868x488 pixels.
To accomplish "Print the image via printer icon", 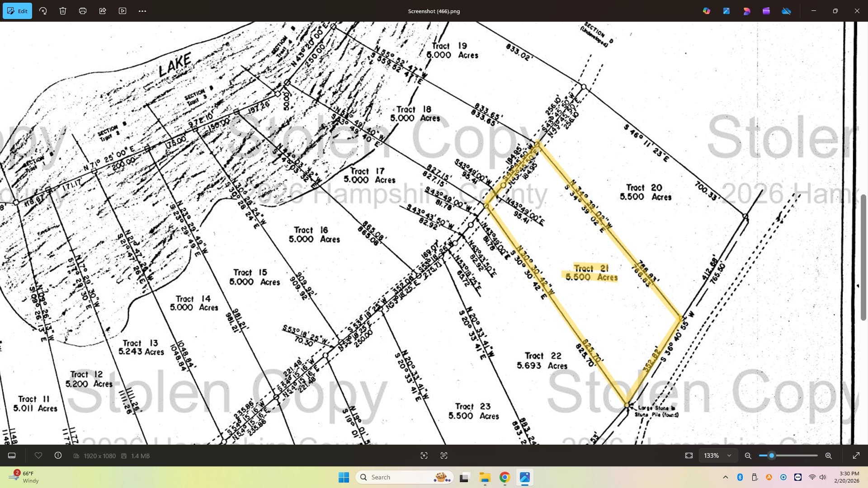I will [83, 11].
